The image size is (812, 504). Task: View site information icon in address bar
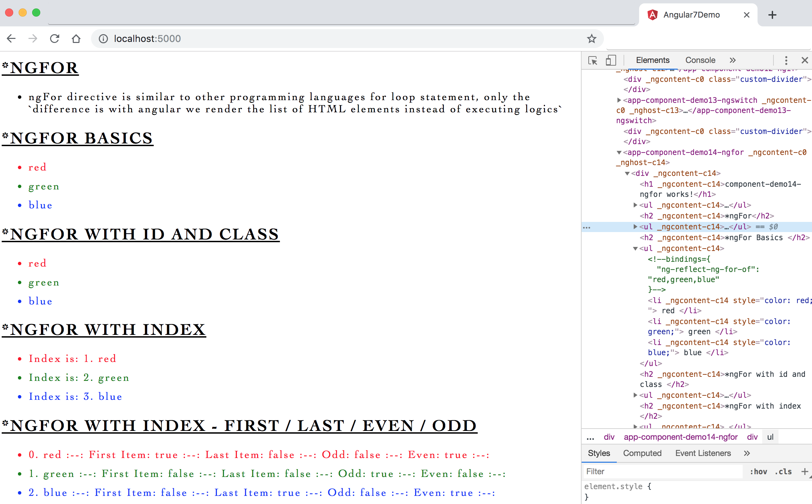click(103, 39)
